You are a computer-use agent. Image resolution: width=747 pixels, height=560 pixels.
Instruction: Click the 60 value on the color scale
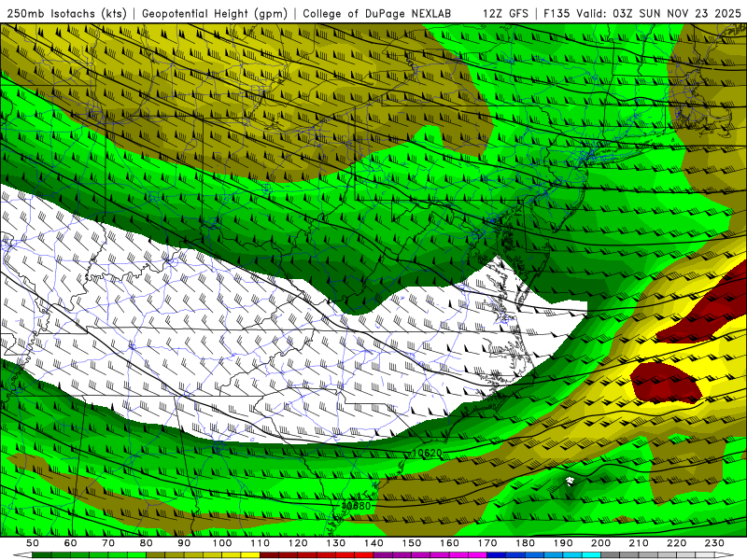(71, 543)
